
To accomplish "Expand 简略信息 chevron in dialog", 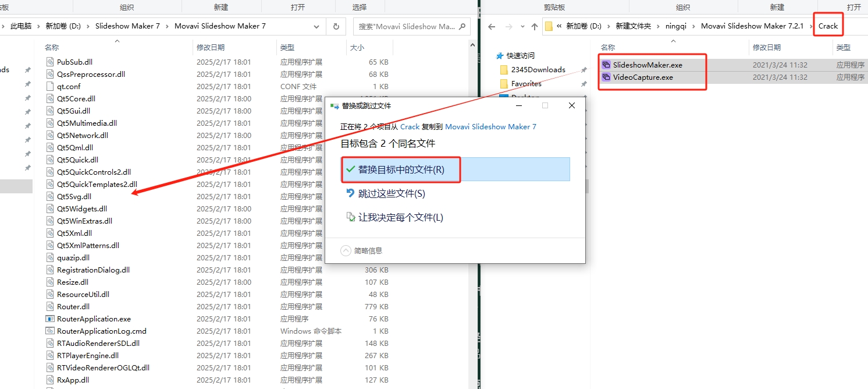I will pyautogui.click(x=346, y=250).
